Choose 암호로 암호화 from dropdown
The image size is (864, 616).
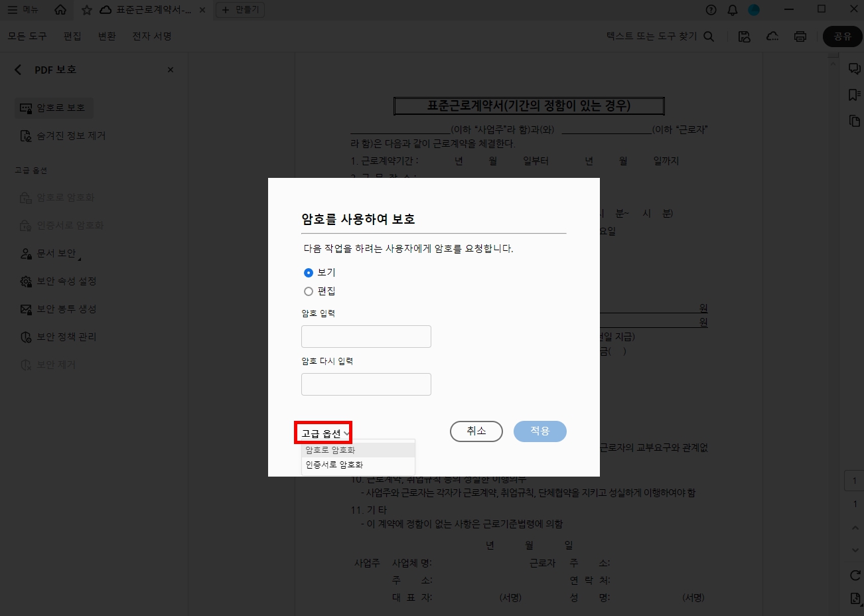pos(358,450)
